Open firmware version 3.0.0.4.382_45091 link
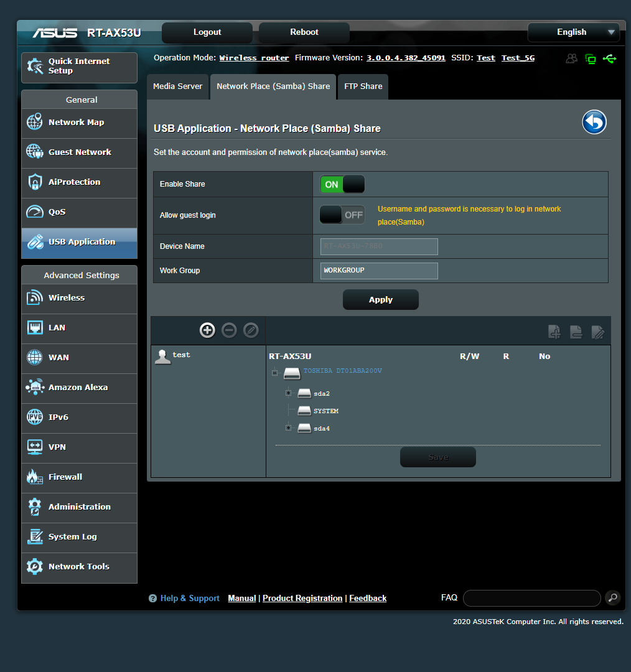 coord(406,58)
